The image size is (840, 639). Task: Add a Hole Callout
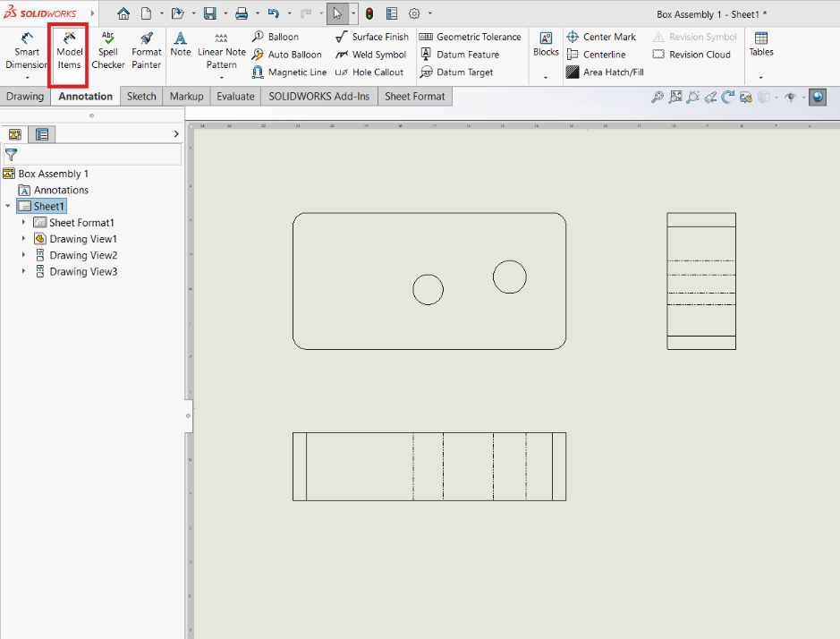pos(369,72)
